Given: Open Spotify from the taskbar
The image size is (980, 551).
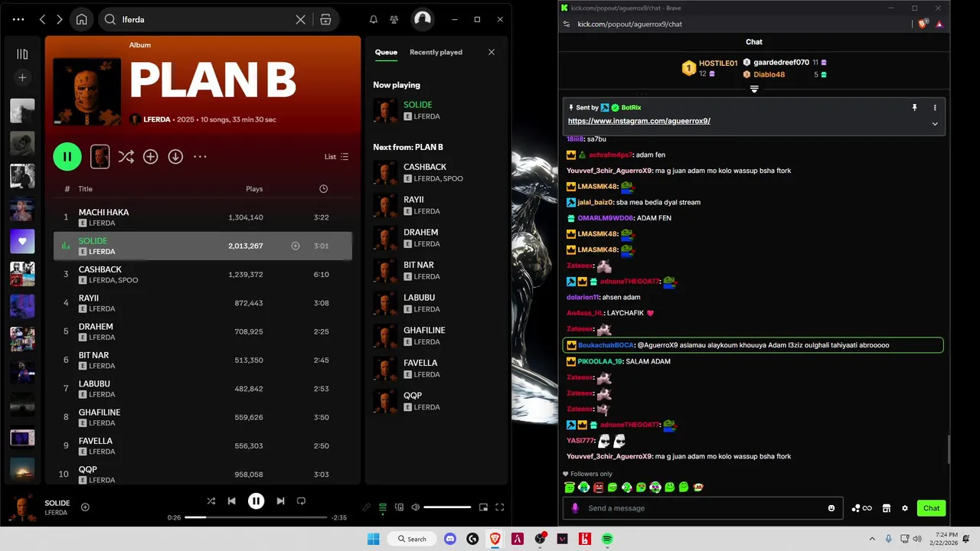Looking at the screenshot, I should point(607,539).
